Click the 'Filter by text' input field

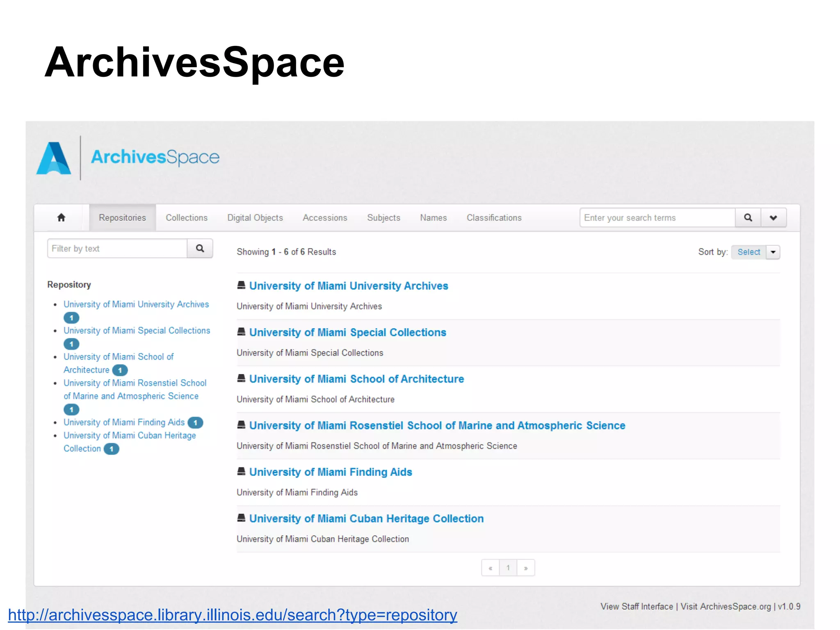click(x=117, y=248)
